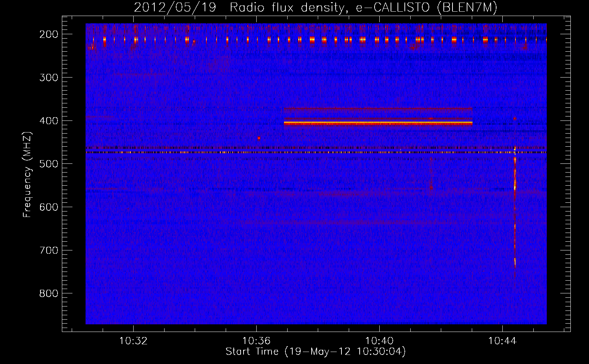Image resolution: width=589 pixels, height=364 pixels.
Task: Click the 500 frequency tick label
Action: (49, 164)
